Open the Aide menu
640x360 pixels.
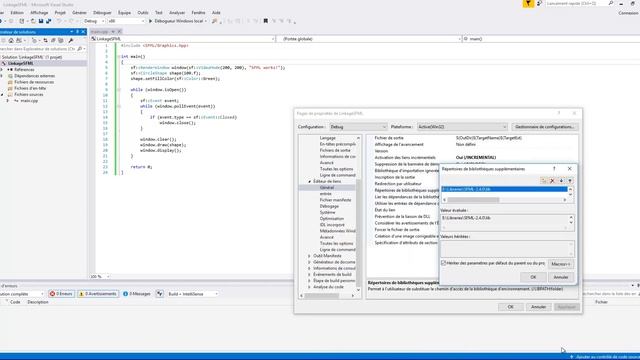click(x=216, y=13)
